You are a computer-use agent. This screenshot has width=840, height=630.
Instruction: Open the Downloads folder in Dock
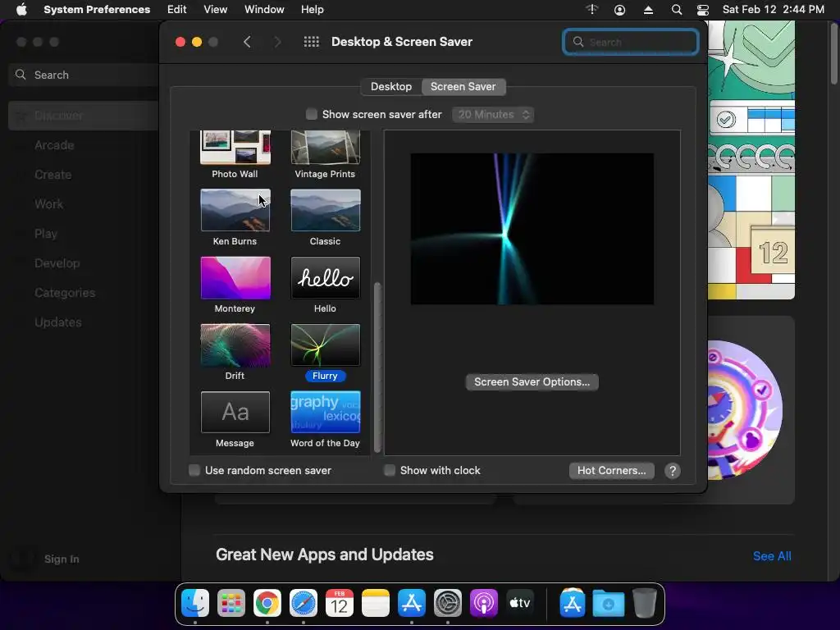coord(609,603)
